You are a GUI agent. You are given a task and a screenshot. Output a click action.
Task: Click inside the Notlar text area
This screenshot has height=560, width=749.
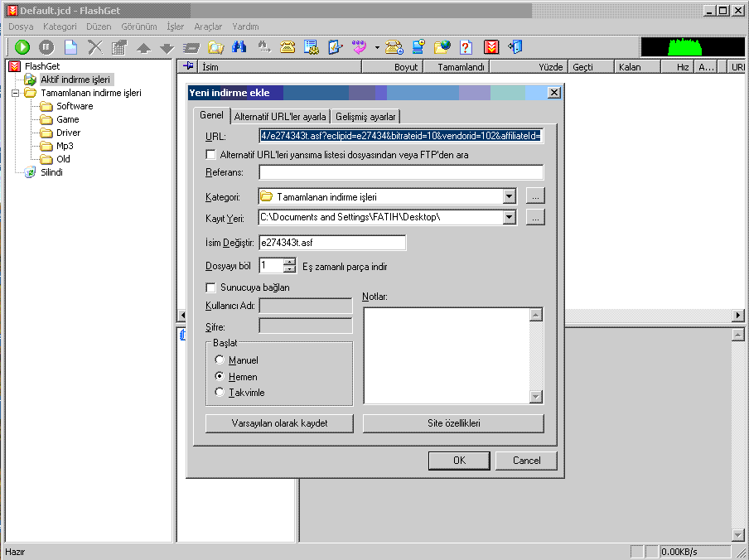click(447, 355)
